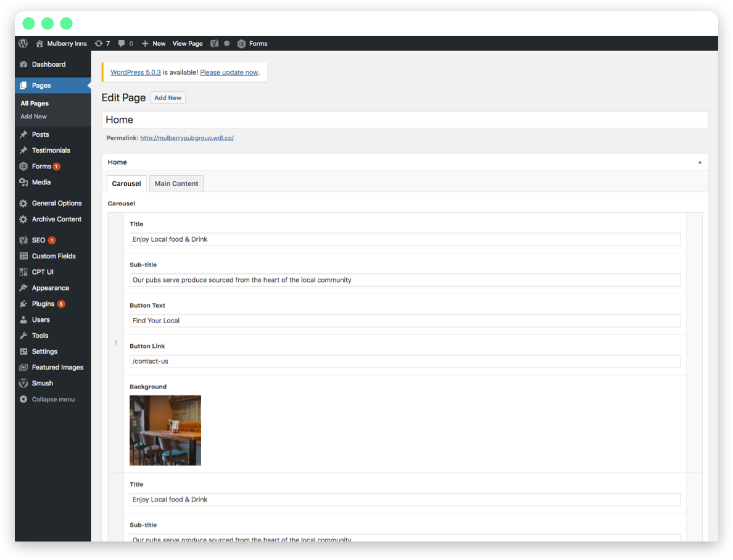
Task: Click the Forms icon in the admin bar
Action: (242, 43)
